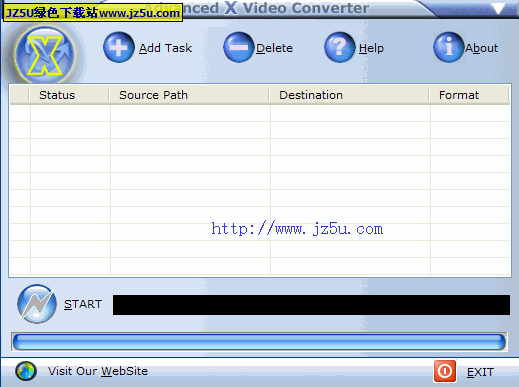Click the EXIT text label
This screenshot has width=519, height=387.
pyautogui.click(x=480, y=372)
